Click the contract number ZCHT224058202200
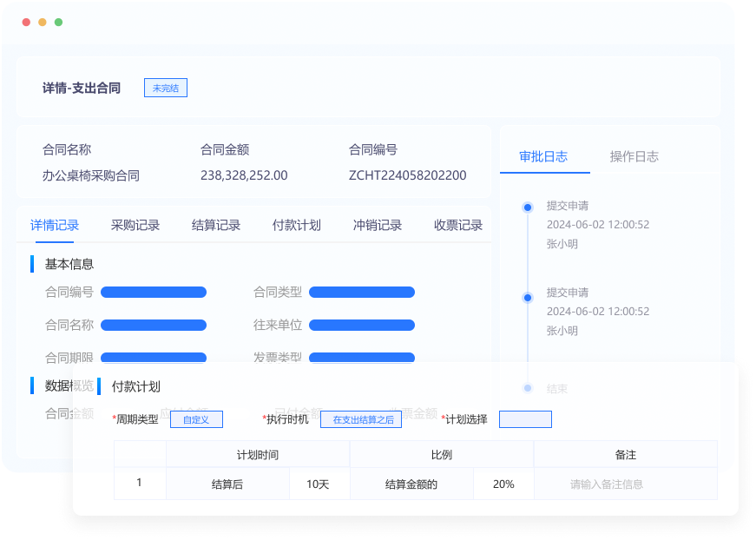Image resolution: width=756 pixels, height=540 pixels. coord(407,175)
